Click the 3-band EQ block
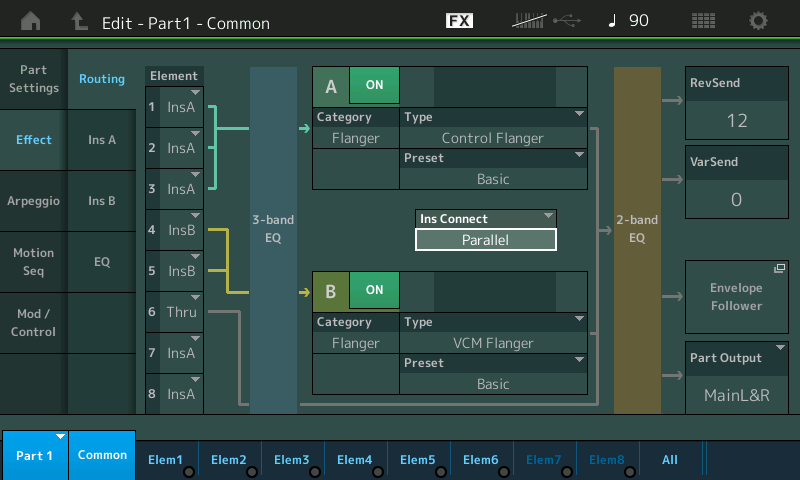The width and height of the screenshot is (800, 480). [x=273, y=240]
